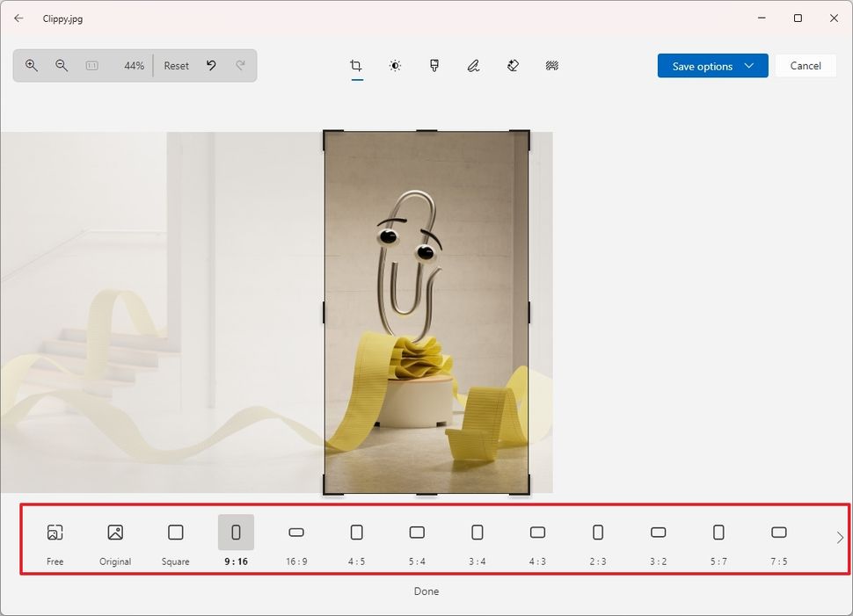
Task: Zoom out of the image
Action: (61, 65)
